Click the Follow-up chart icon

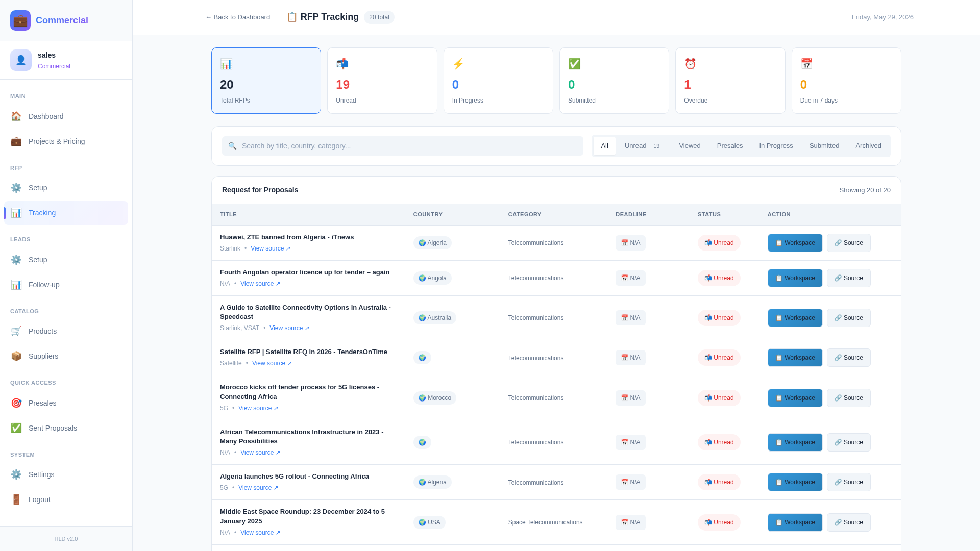point(16,285)
